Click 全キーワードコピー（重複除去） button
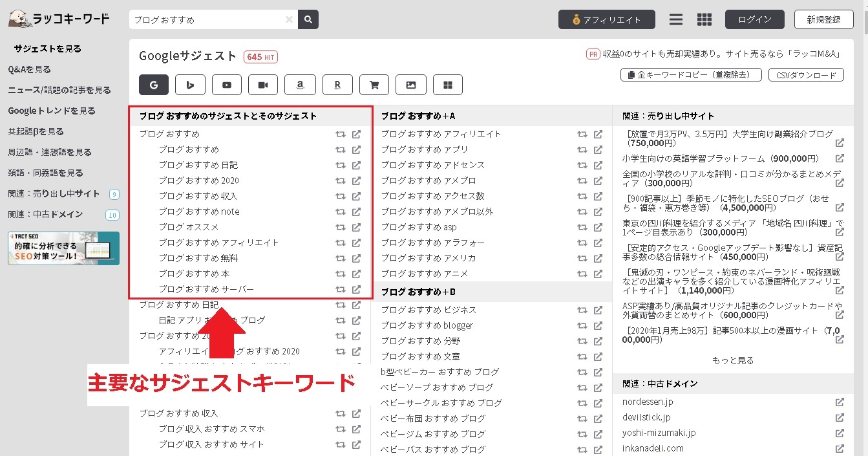Viewport: 868px width, 456px height. (691, 75)
